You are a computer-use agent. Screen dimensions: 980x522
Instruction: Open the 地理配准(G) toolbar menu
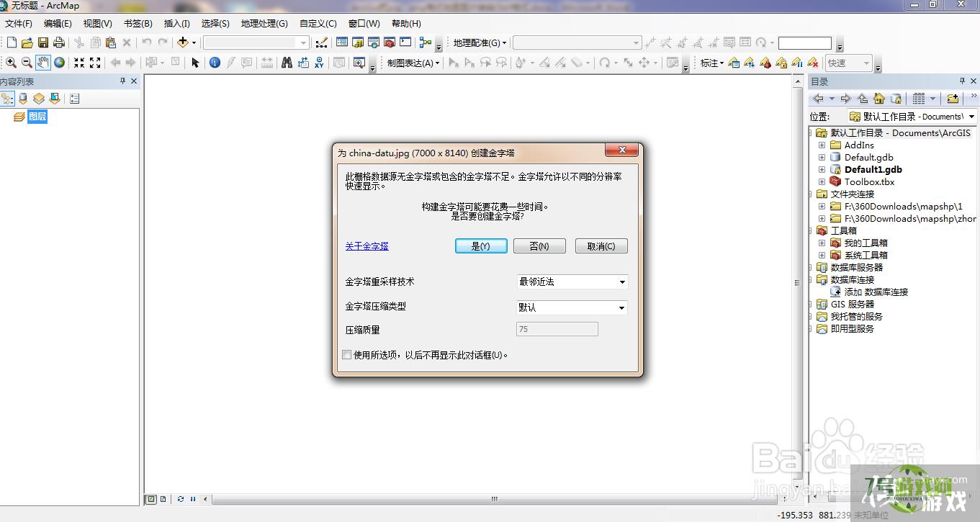[x=480, y=43]
